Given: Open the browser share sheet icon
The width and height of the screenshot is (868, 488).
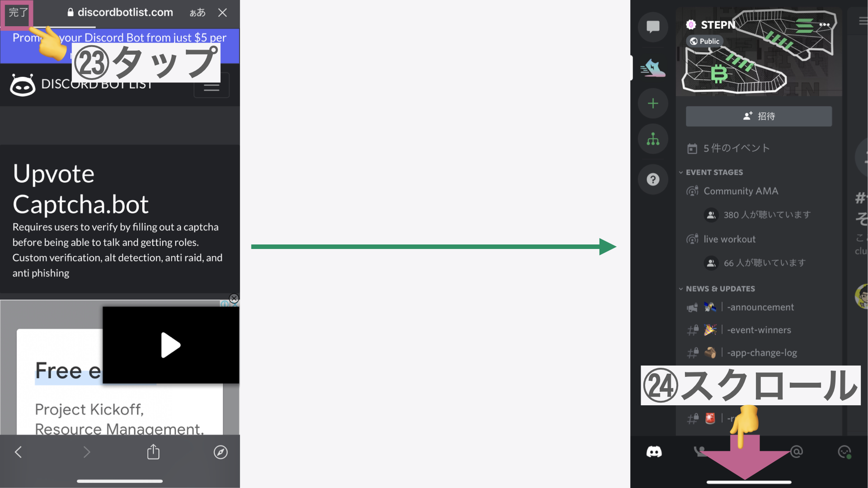Looking at the screenshot, I should pos(153,451).
